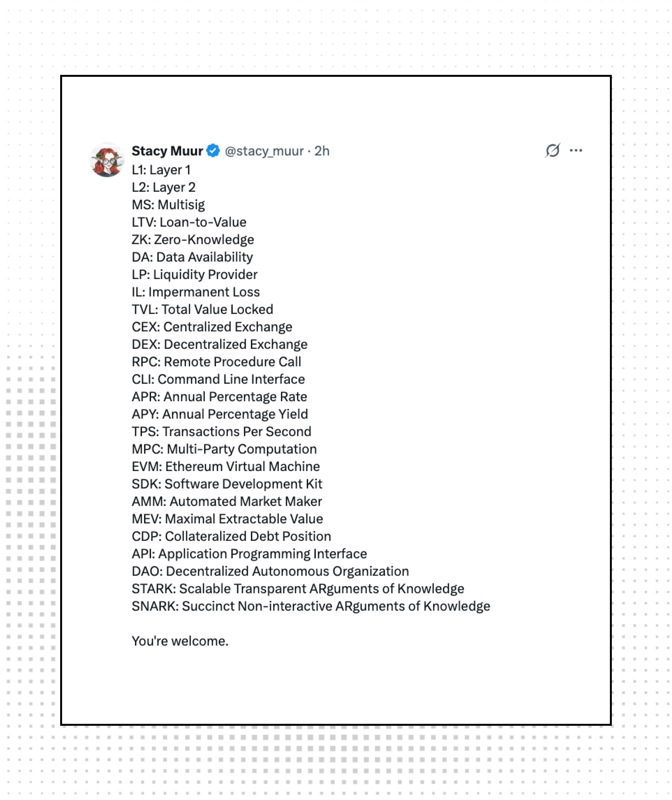
Task: Click the 'You're welcome.' text
Action: click(x=180, y=641)
